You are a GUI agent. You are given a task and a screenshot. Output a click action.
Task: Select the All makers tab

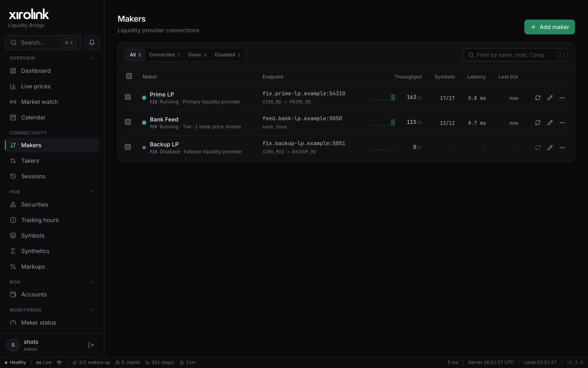[x=135, y=55]
